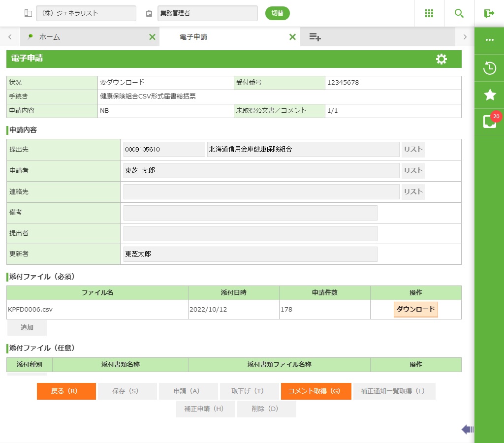504x443 pixels.
Task: Click the 申請者 input field
Action: click(x=261, y=171)
